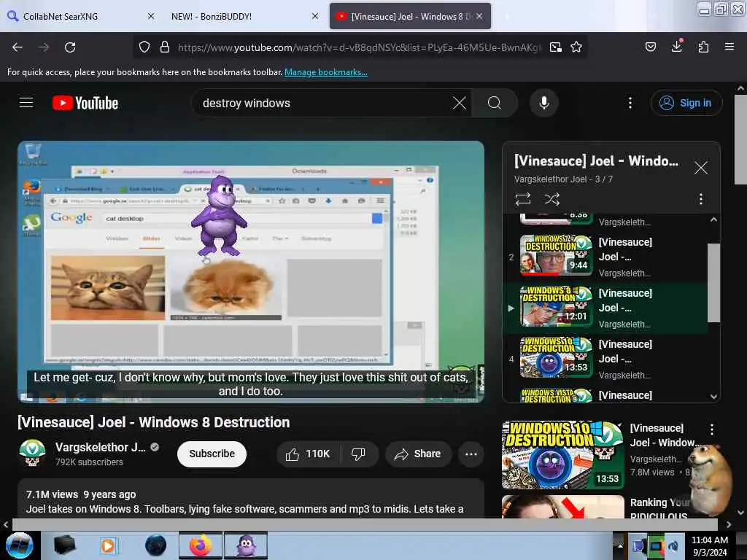Close the BonziBUDDY tab
747x560 pixels.
[x=315, y=16]
